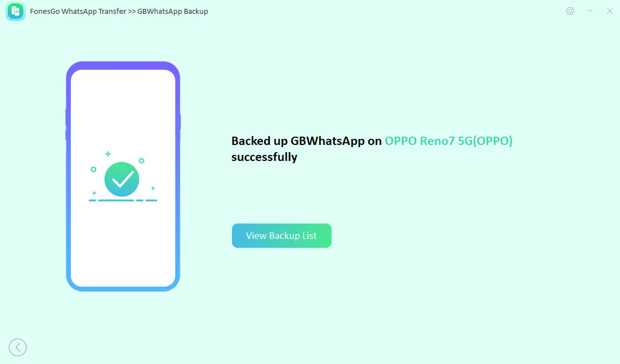Close the FonesGo WhatsApp Transfer window
Image resolution: width=620 pixels, height=364 pixels.
(609, 11)
